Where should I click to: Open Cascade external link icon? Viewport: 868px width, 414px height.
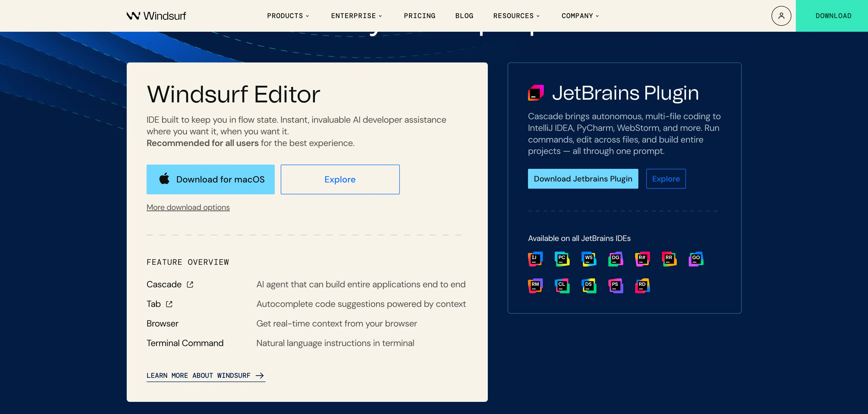click(190, 285)
